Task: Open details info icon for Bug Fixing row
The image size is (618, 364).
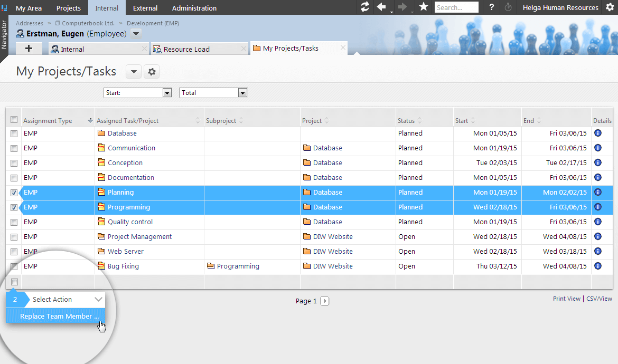Action: pyautogui.click(x=598, y=266)
